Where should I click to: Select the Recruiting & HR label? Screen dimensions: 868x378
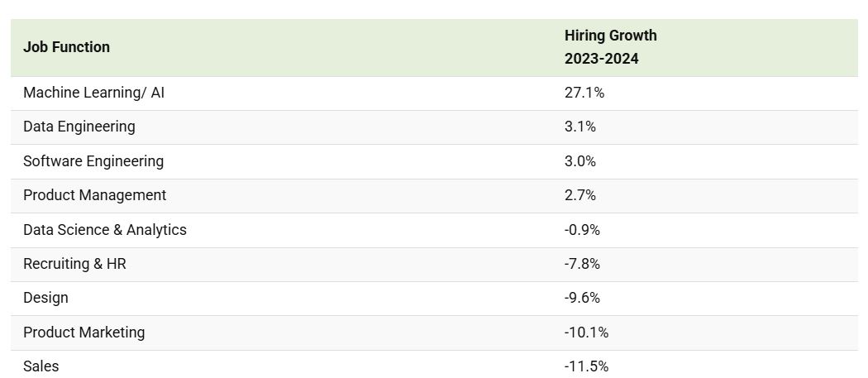pos(74,264)
